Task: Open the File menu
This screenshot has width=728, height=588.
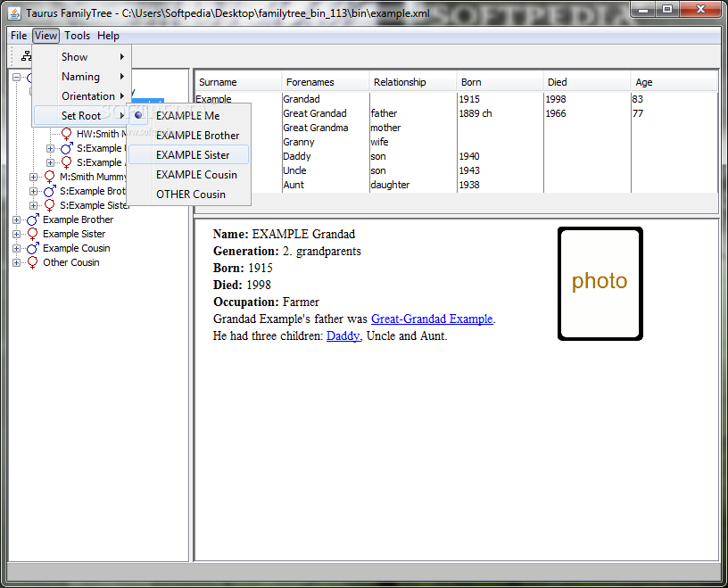Action: pos(19,36)
